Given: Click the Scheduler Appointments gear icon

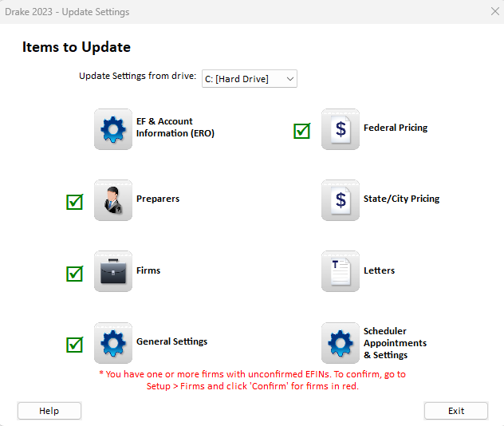Looking at the screenshot, I should tap(341, 343).
